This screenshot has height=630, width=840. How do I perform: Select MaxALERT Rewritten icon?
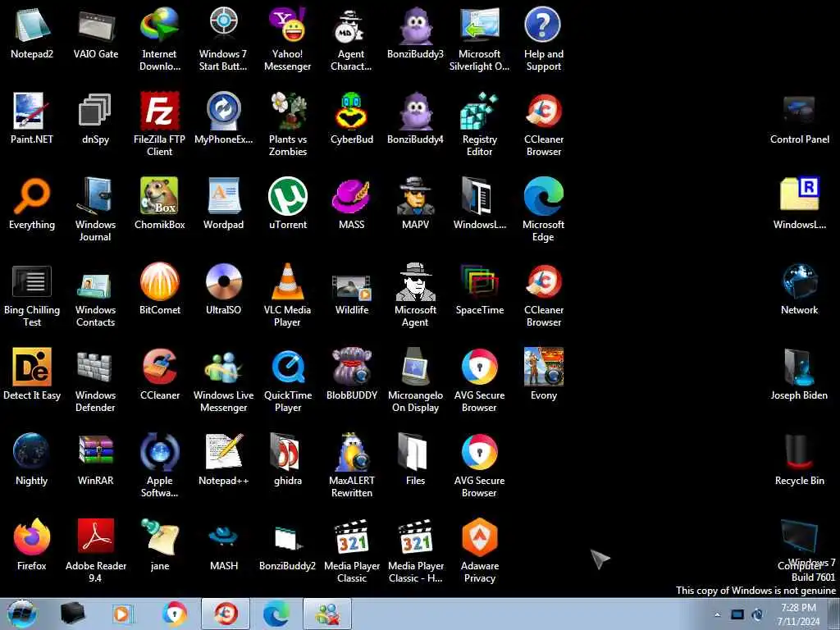tap(351, 465)
